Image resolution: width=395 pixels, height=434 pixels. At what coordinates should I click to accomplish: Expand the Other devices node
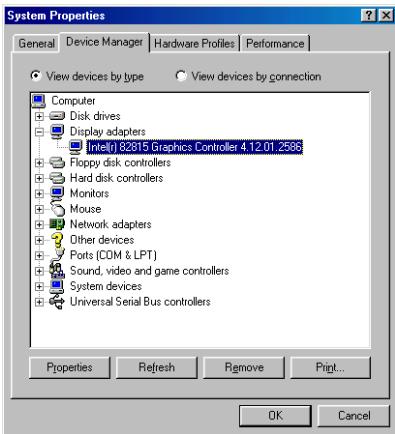tap(39, 240)
